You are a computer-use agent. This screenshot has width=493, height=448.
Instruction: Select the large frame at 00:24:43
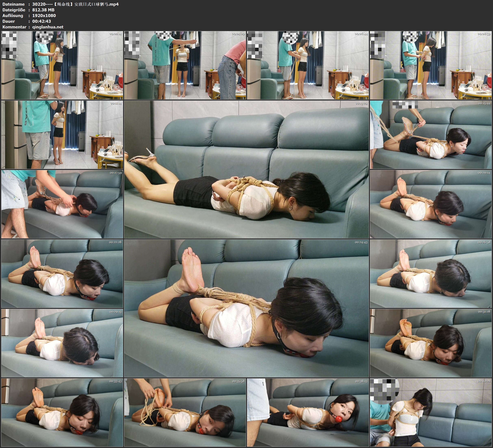[246, 308]
